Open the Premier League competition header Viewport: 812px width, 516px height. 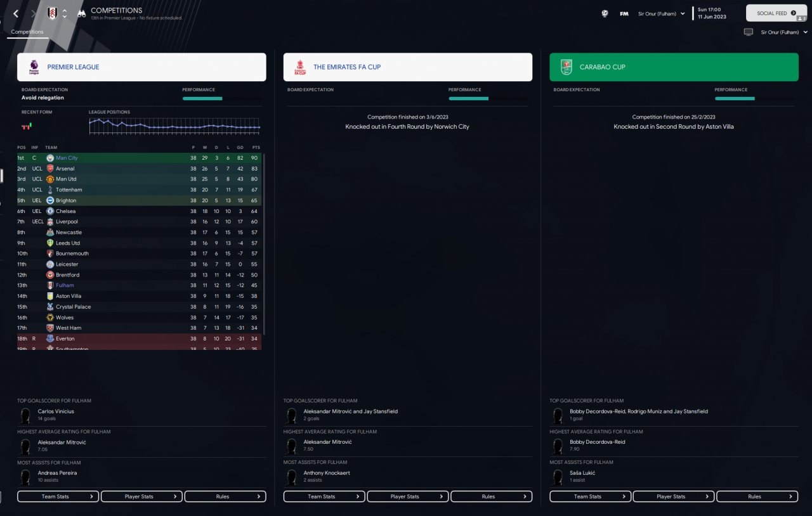point(141,67)
